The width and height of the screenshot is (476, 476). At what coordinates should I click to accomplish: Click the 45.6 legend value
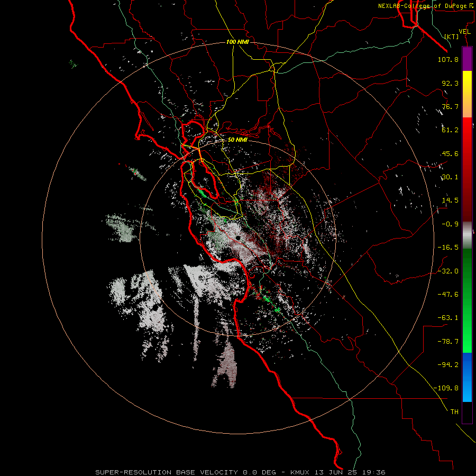click(x=450, y=153)
